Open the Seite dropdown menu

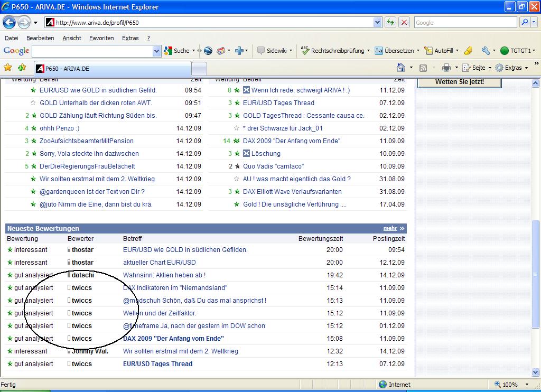(x=478, y=68)
